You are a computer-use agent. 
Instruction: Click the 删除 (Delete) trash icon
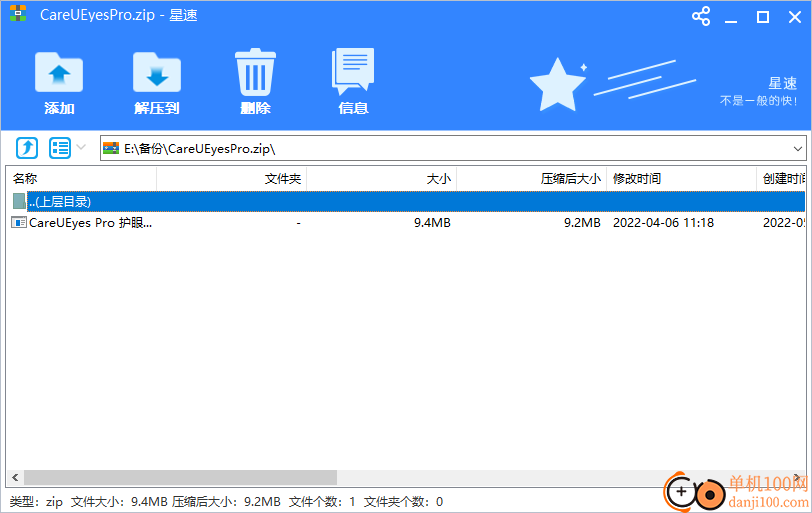point(255,72)
